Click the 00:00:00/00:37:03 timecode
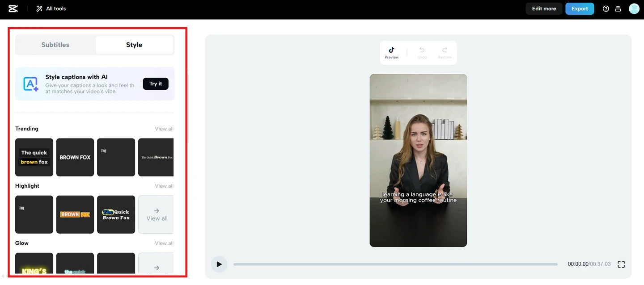644x285 pixels. tap(589, 264)
